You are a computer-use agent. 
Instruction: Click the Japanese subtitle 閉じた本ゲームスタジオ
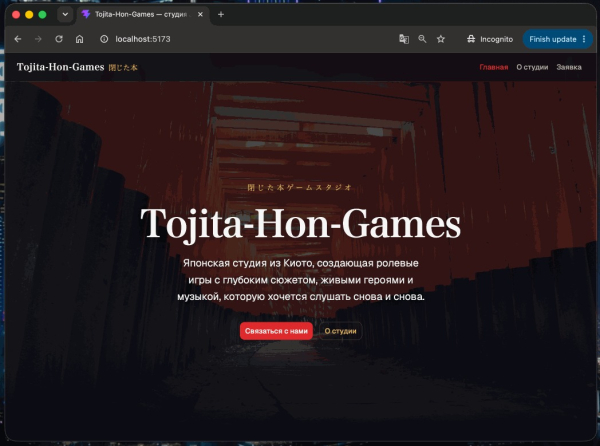tap(300, 187)
